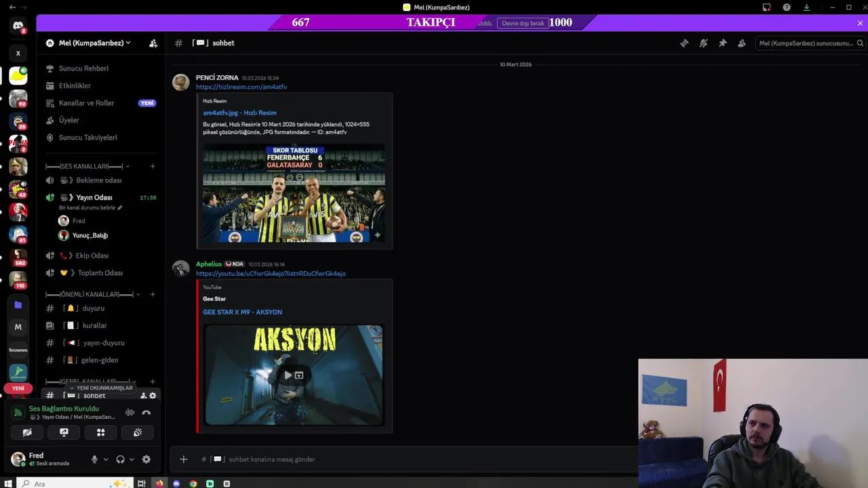Join Toplantı Odası voice channel
Viewport: 868px width, 488px height.
[x=102, y=272]
